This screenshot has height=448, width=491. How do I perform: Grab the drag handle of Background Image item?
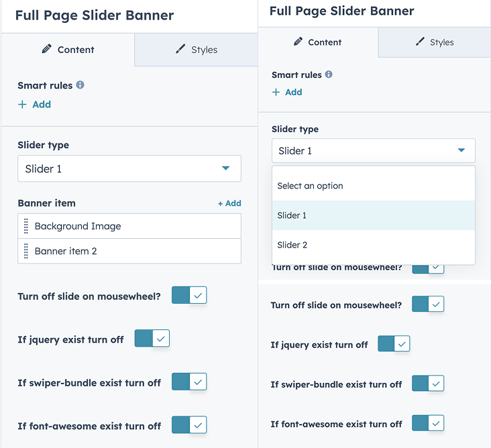pyautogui.click(x=26, y=226)
